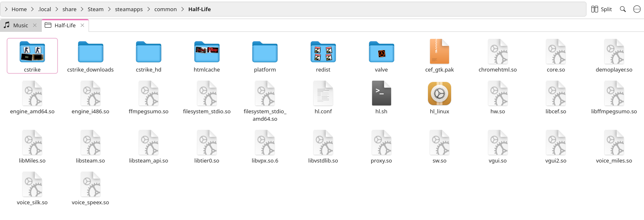
Task: Select the libsteam.so file icon
Action: click(90, 142)
